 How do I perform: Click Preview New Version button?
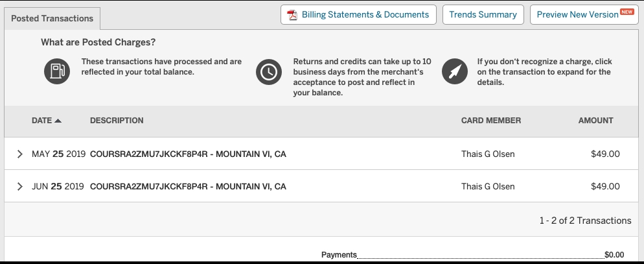click(x=577, y=15)
